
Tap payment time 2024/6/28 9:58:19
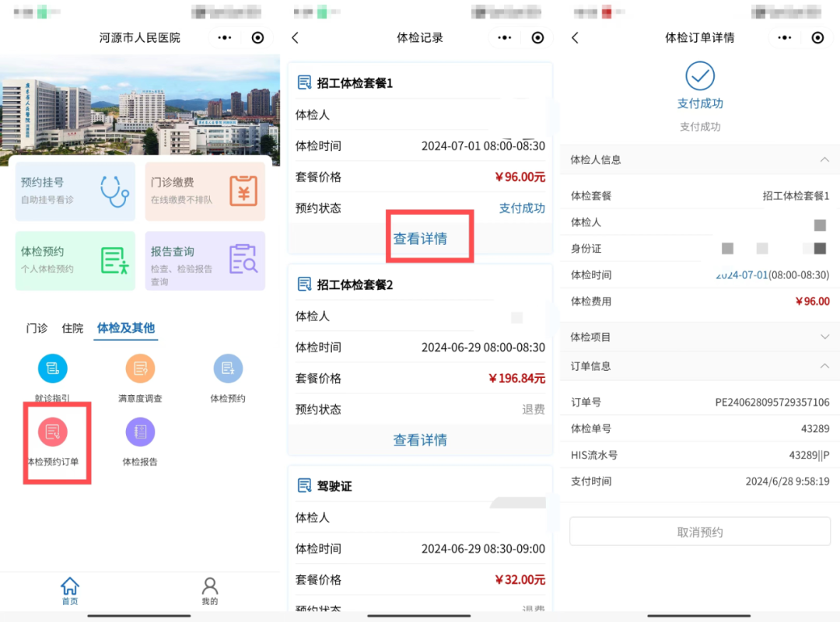pos(787,481)
